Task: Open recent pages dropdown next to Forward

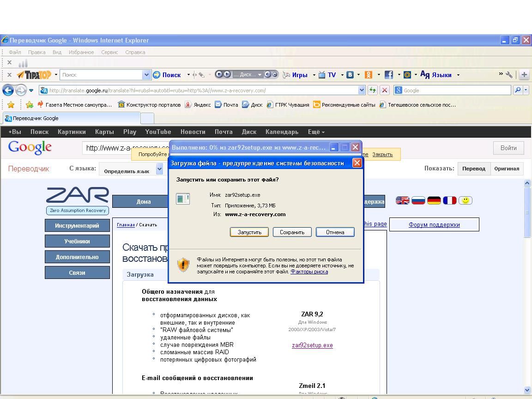Action: tap(31, 91)
